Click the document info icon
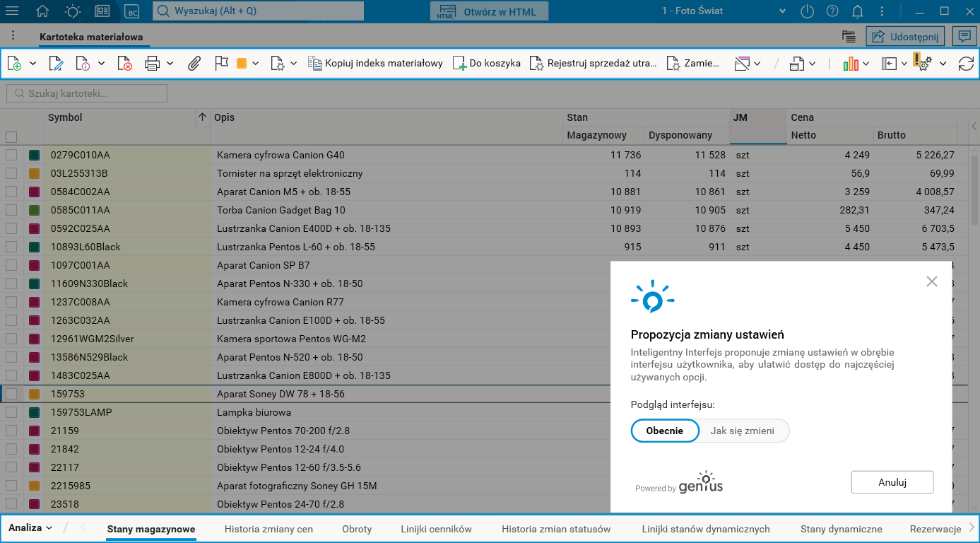This screenshot has height=543, width=980. pyautogui.click(x=83, y=64)
